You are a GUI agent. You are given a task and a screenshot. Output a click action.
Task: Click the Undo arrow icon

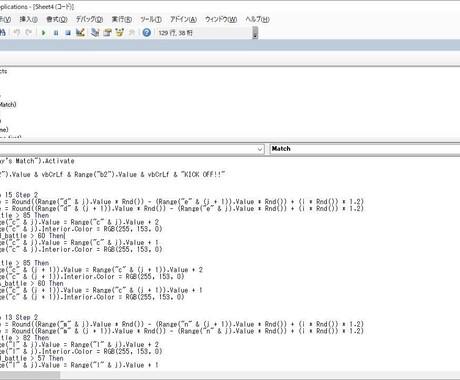[x=17, y=32]
